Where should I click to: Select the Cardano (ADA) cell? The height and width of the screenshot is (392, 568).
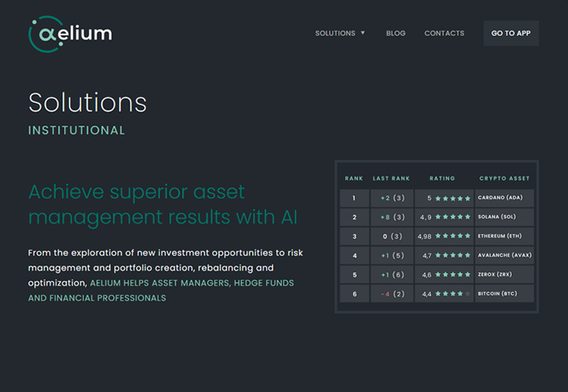504,198
